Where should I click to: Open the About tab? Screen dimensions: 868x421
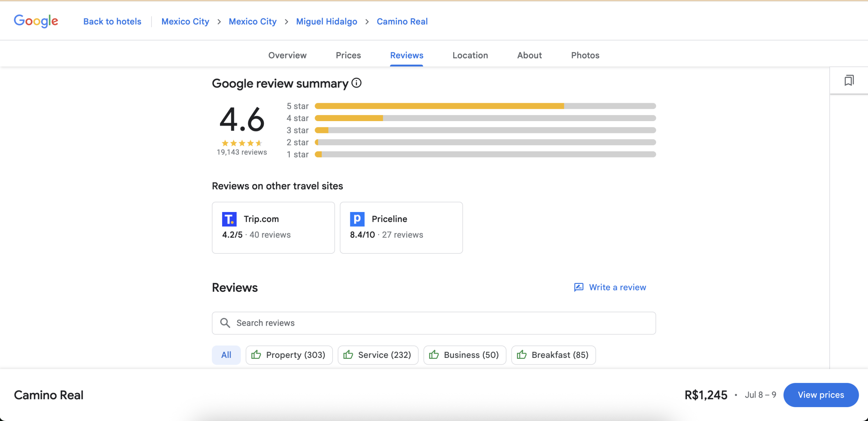(x=529, y=55)
